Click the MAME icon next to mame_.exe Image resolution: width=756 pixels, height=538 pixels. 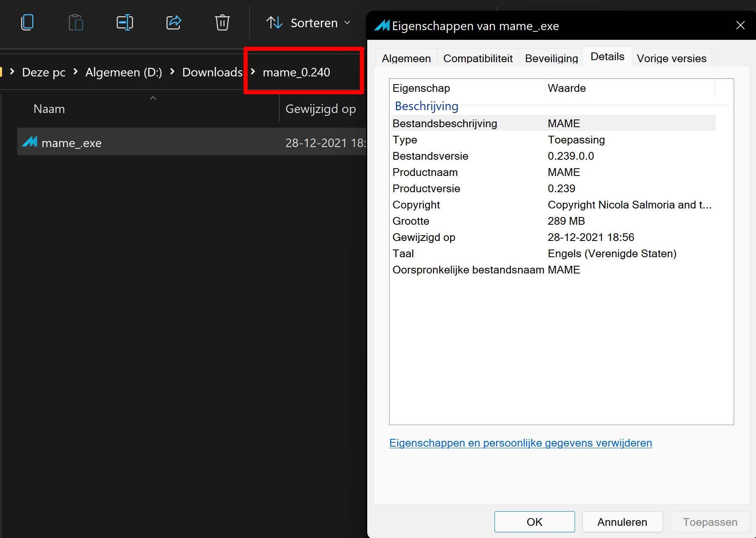[x=30, y=142]
